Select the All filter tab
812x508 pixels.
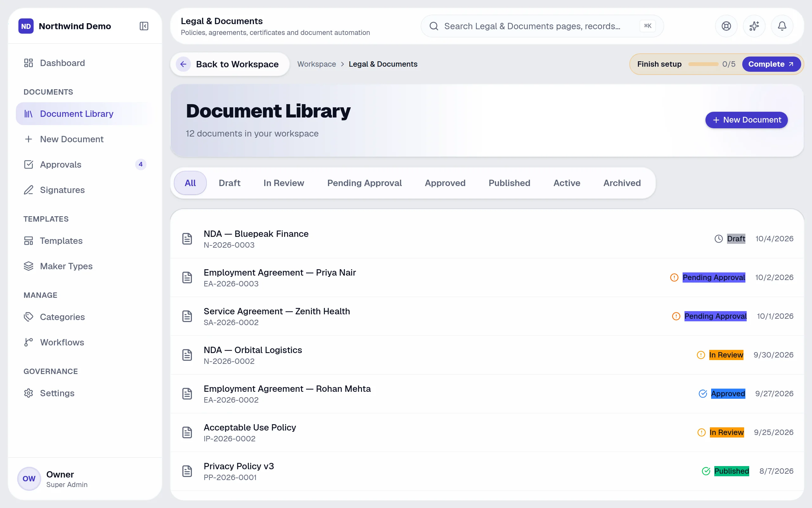190,183
